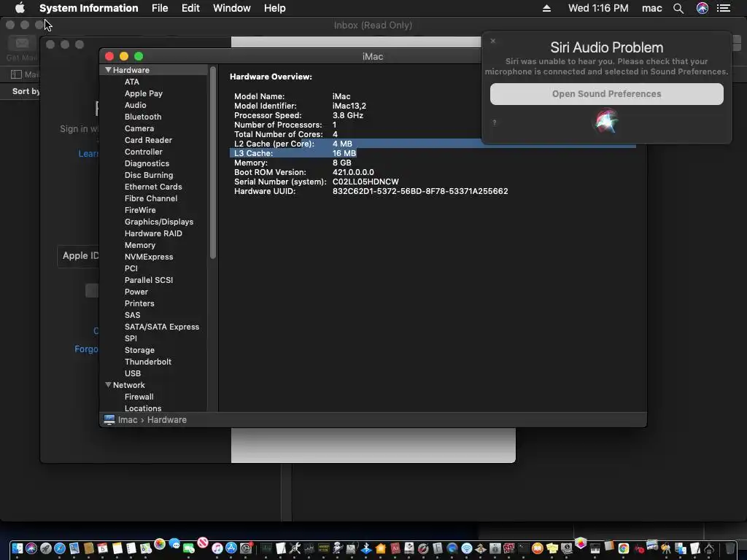Open the Help menu
Viewport: 747px width, 560px height.
tap(275, 8)
